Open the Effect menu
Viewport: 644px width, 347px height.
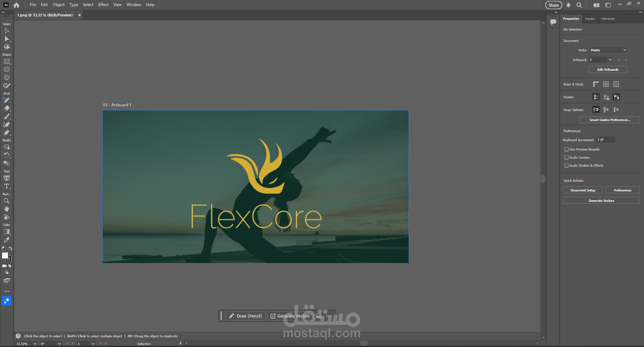pos(103,5)
